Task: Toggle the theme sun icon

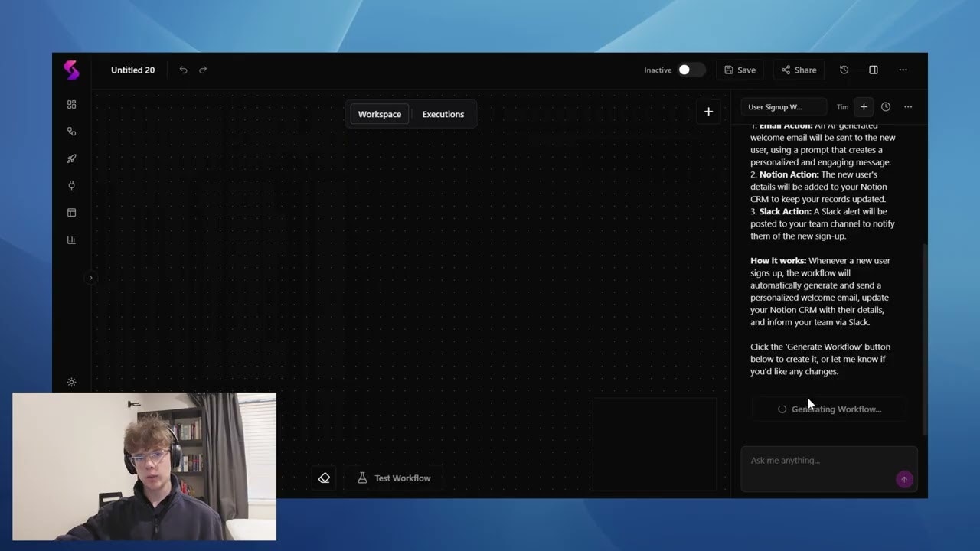Action: click(71, 382)
